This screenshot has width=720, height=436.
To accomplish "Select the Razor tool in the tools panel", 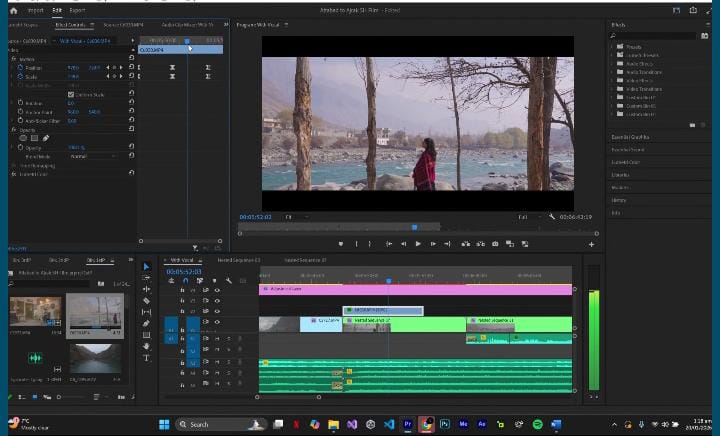I will coord(146,301).
